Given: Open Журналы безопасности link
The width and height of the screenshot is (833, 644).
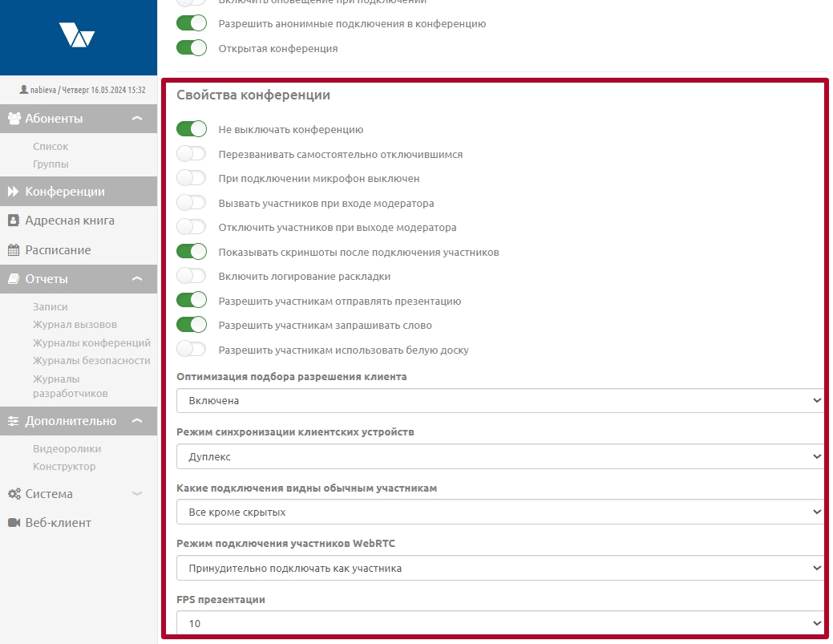Looking at the screenshot, I should 91,360.
